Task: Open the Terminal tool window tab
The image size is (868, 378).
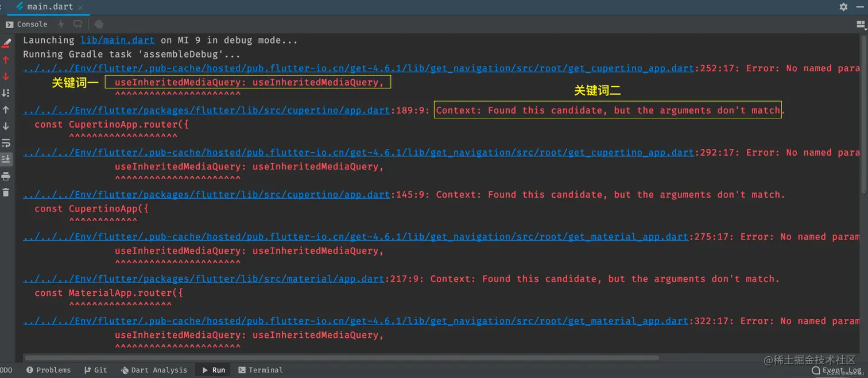Action: 260,370
